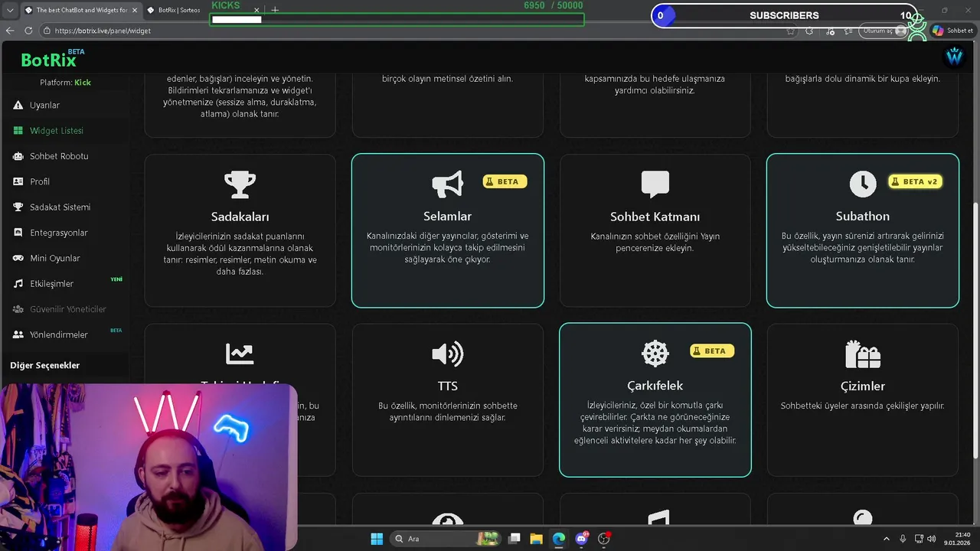Open the Windows Start menu
Viewport: 980px width, 551px height.
tap(377, 539)
